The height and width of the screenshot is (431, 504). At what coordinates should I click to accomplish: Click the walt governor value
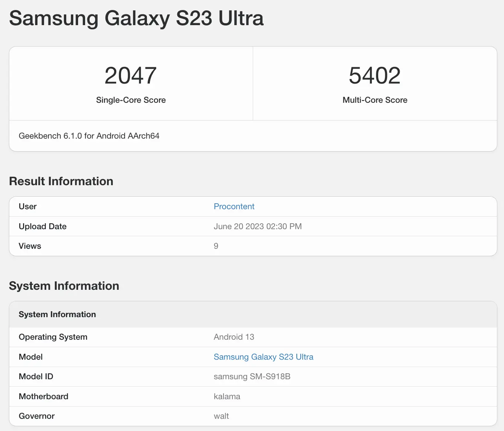coord(221,416)
